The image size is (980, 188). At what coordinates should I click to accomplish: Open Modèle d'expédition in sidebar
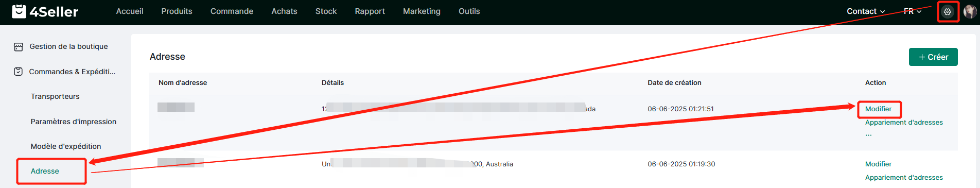[x=66, y=147]
